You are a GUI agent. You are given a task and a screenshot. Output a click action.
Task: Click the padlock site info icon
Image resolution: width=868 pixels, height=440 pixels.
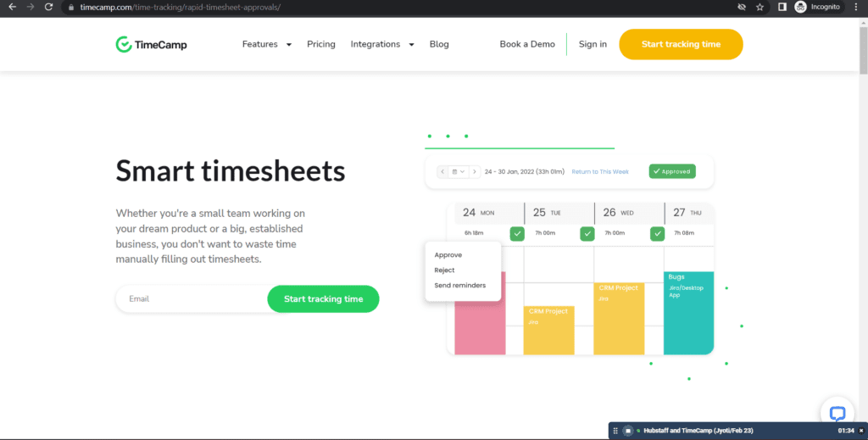pyautogui.click(x=71, y=7)
